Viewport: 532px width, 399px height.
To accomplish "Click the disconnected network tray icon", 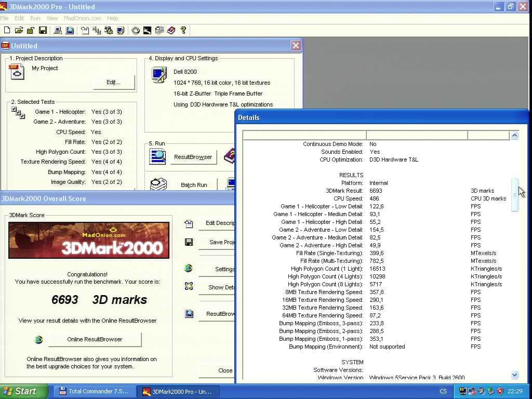I will pos(472,391).
